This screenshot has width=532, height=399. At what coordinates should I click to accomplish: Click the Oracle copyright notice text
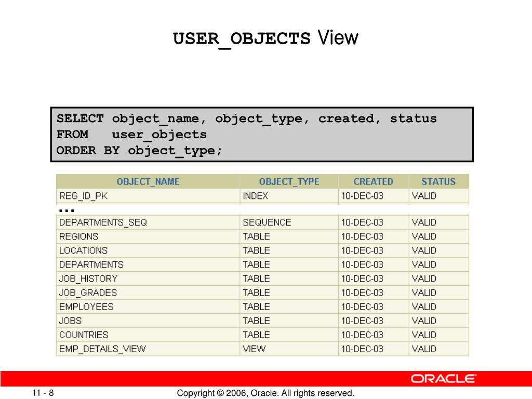coord(265,393)
